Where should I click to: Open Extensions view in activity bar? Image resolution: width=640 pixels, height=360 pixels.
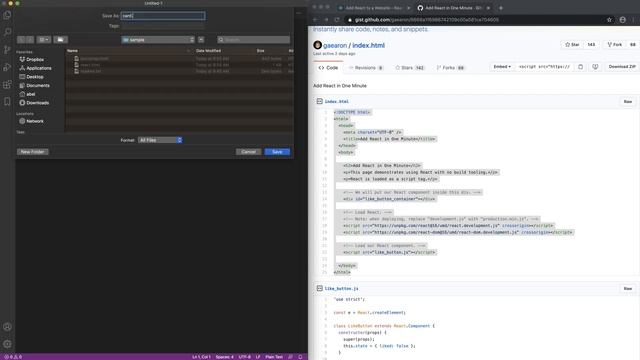(x=7, y=84)
